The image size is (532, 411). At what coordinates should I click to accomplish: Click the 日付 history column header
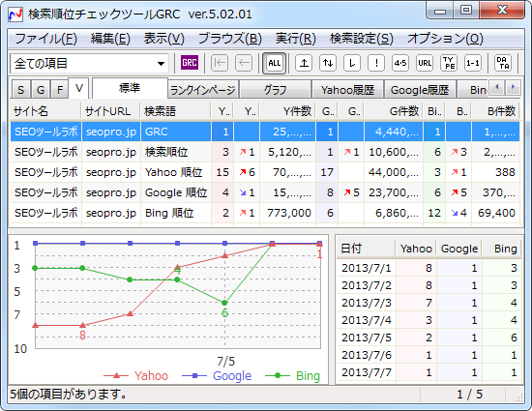pyautogui.click(x=366, y=249)
